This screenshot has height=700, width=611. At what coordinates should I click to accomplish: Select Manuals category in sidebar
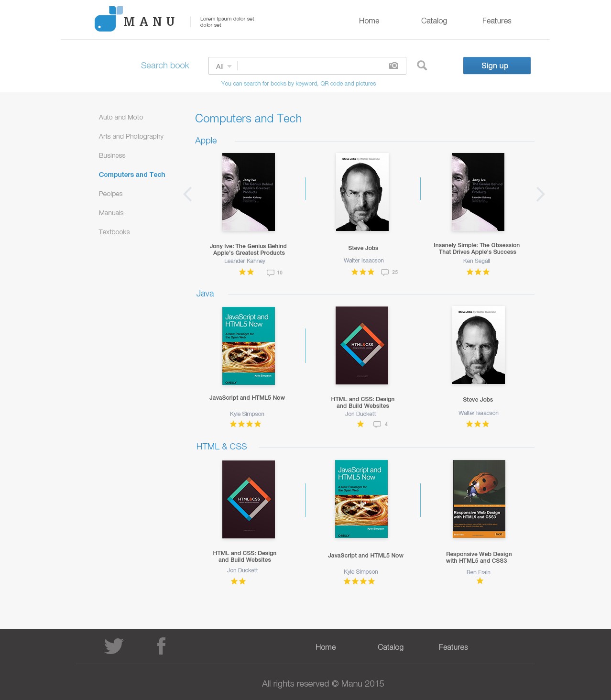[111, 213]
